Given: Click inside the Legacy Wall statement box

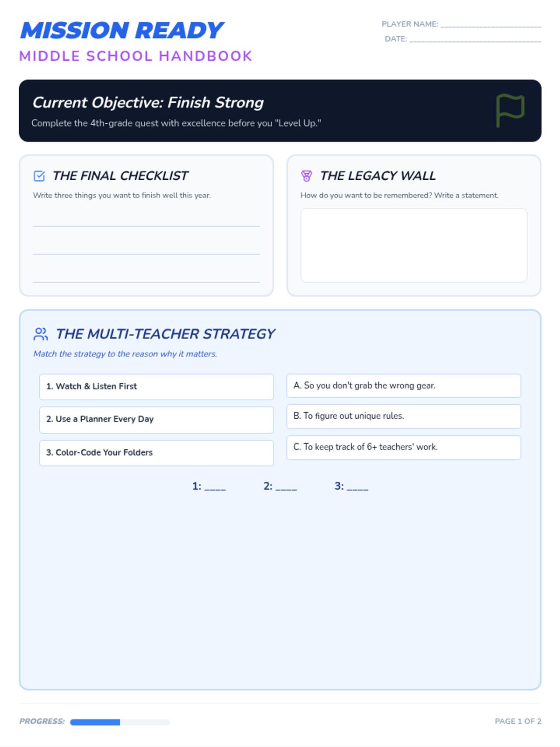Looking at the screenshot, I should click(x=413, y=245).
